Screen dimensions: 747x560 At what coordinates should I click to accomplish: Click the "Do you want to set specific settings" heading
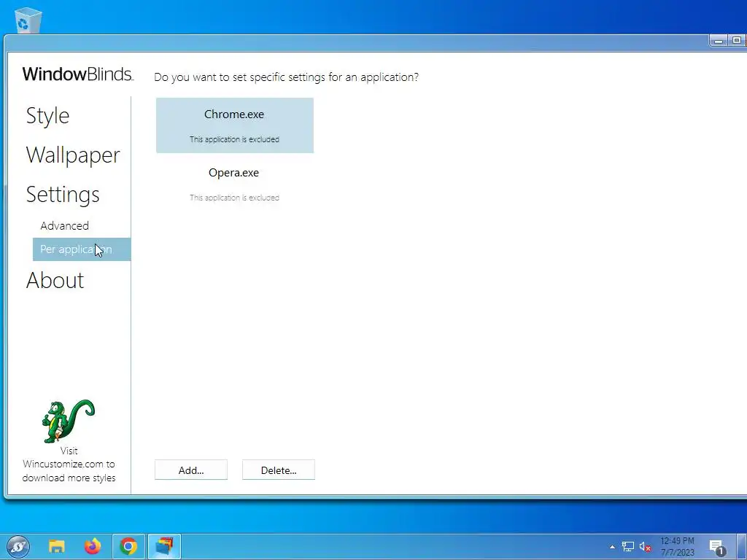(x=286, y=77)
